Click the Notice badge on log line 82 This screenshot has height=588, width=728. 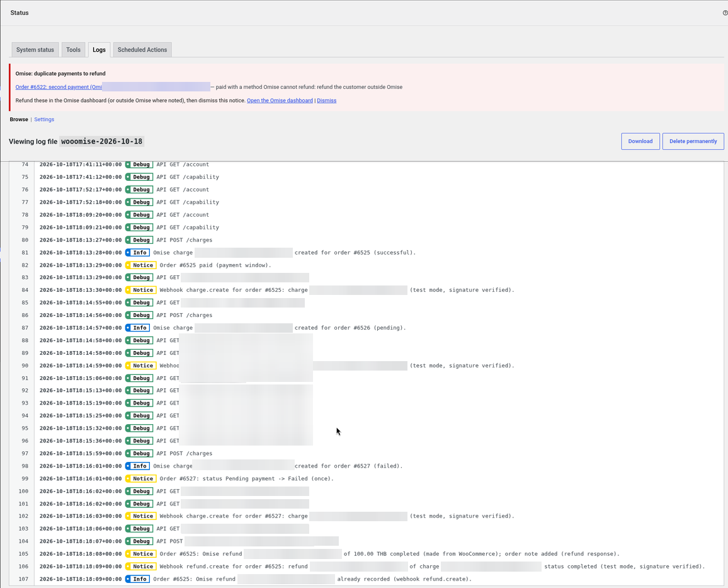point(140,265)
